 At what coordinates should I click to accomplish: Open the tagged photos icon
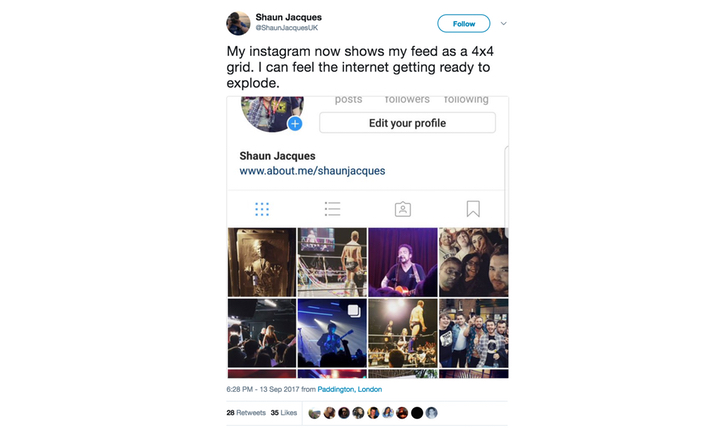tap(403, 209)
